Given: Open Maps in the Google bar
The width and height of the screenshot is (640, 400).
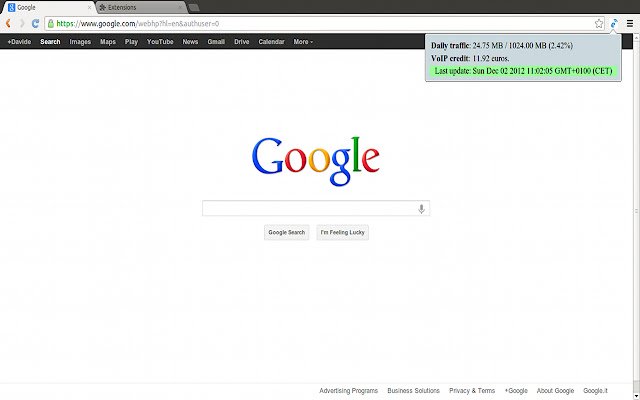Looking at the screenshot, I should click(x=108, y=42).
